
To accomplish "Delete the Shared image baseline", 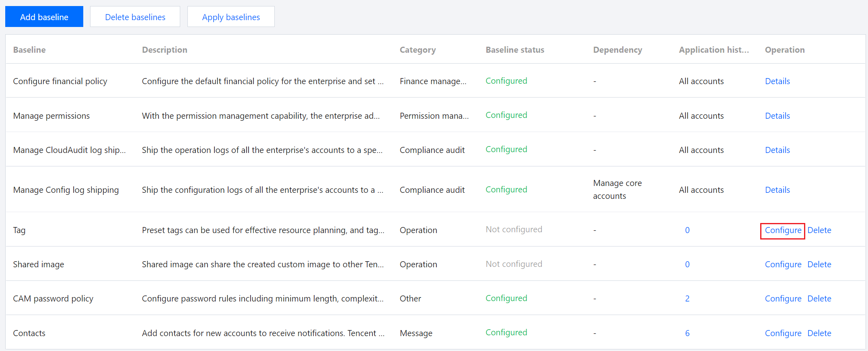I will tap(819, 264).
